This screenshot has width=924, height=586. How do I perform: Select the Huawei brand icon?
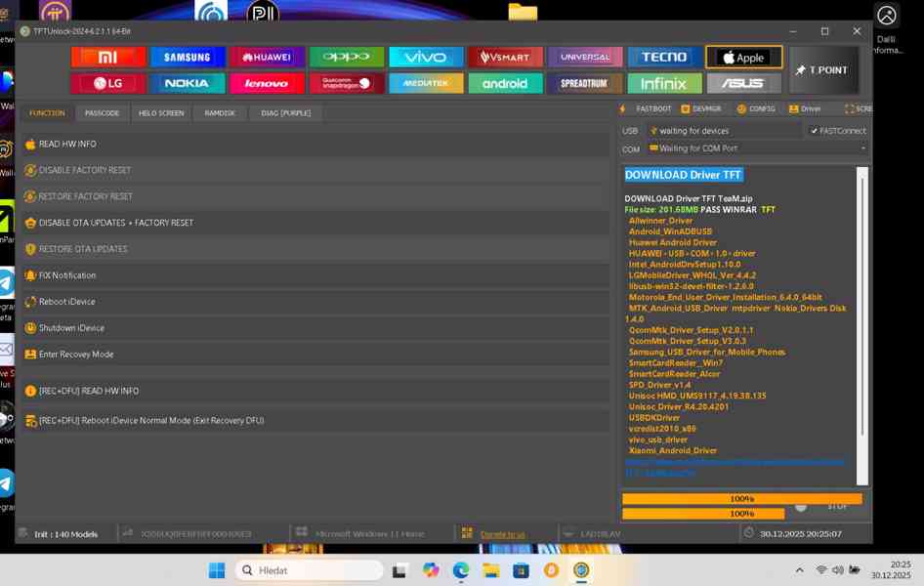267,58
